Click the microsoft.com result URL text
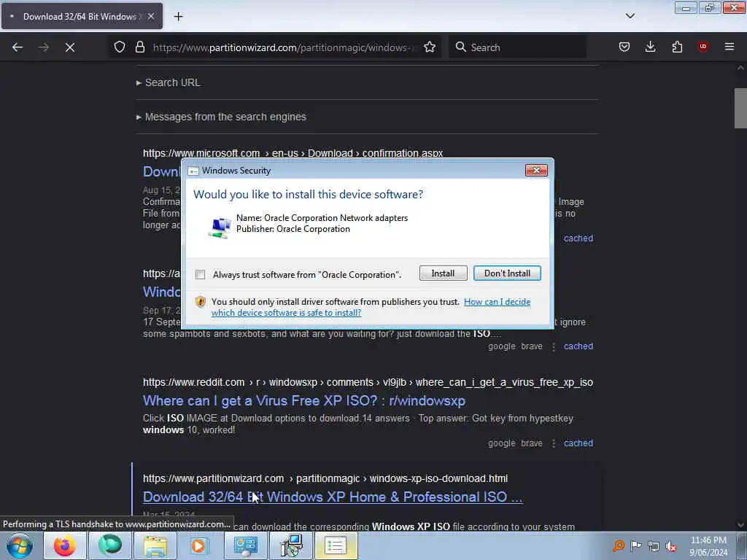The width and height of the screenshot is (747, 560). point(293,153)
